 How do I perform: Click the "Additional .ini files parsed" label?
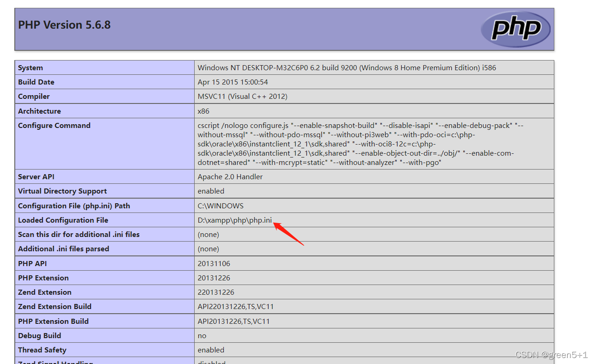[x=63, y=249]
